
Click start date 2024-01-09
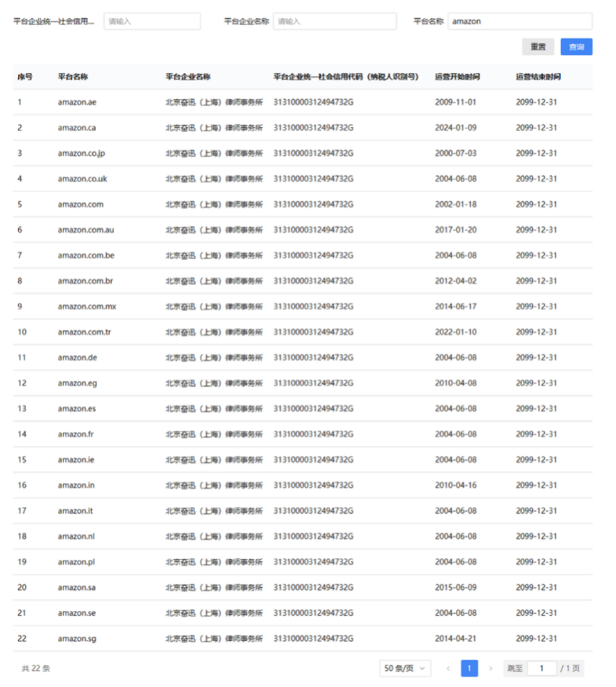[x=455, y=127]
